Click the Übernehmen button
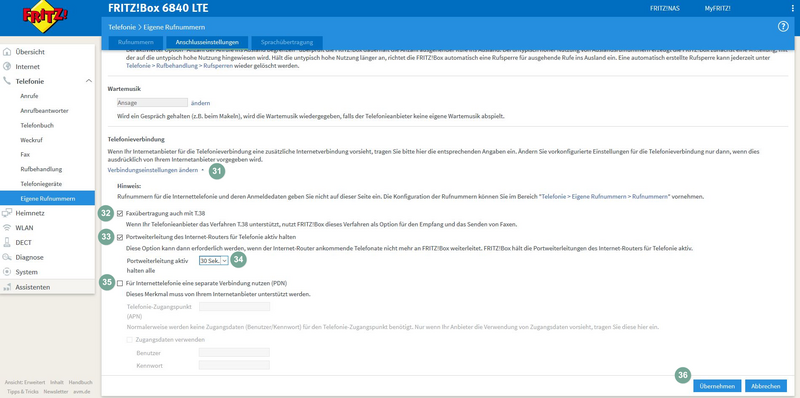 [717, 386]
